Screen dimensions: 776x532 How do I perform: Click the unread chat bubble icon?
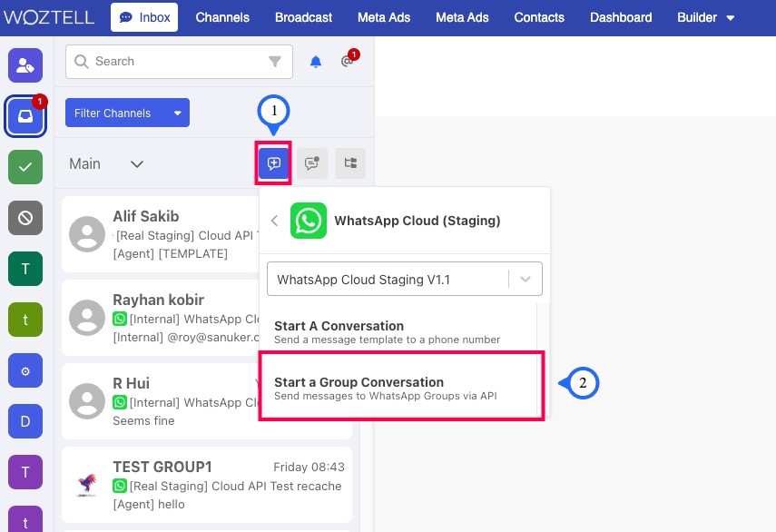tap(312, 163)
